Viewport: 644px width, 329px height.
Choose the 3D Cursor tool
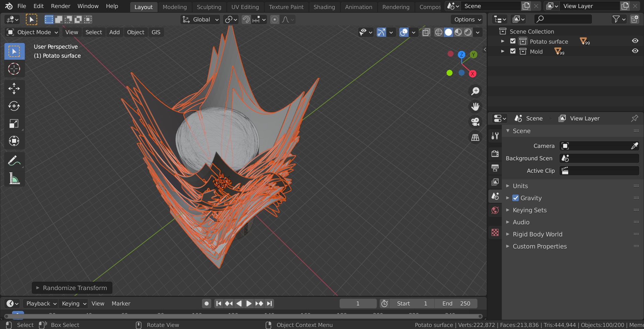point(14,69)
